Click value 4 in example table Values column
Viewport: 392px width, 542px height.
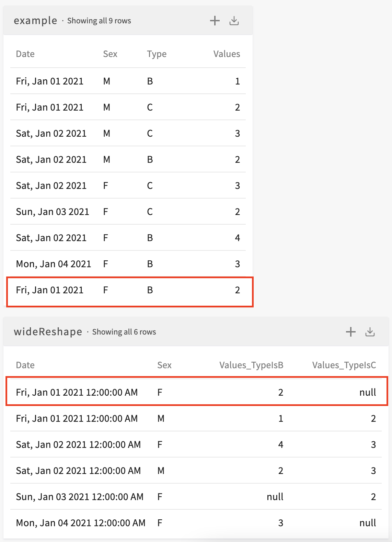tap(238, 238)
